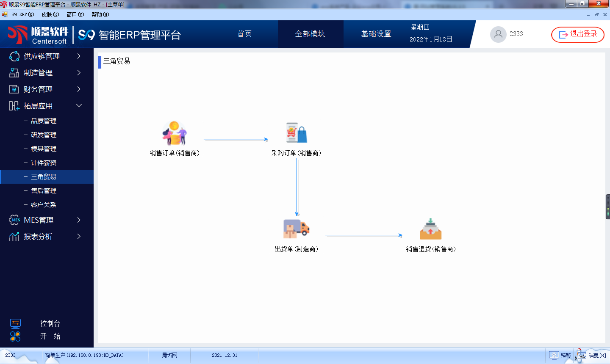Click the extended applications (拓展应用) icon
610x364 pixels.
(14, 106)
